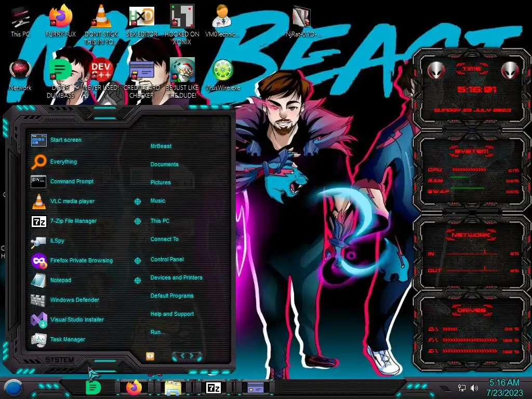Open the VLC cone desktop shortcut
The image size is (532, 399).
pos(101,24)
